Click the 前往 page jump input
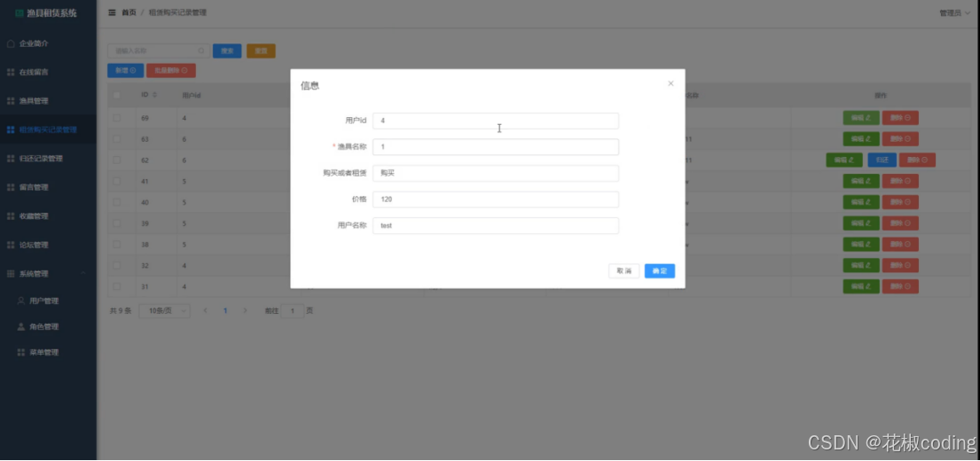The image size is (980, 461). coord(293,311)
